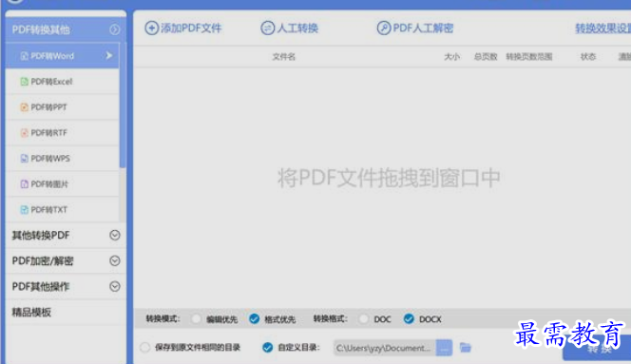631x364 pixels.
Task: Click the PDF转Word document icon
Action: 25,56
